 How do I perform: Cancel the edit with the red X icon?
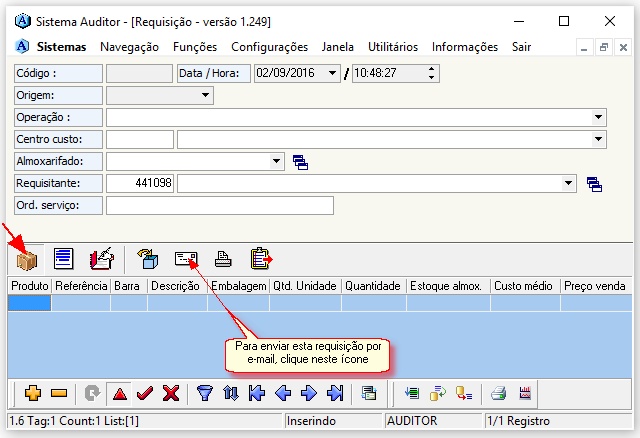[170, 393]
